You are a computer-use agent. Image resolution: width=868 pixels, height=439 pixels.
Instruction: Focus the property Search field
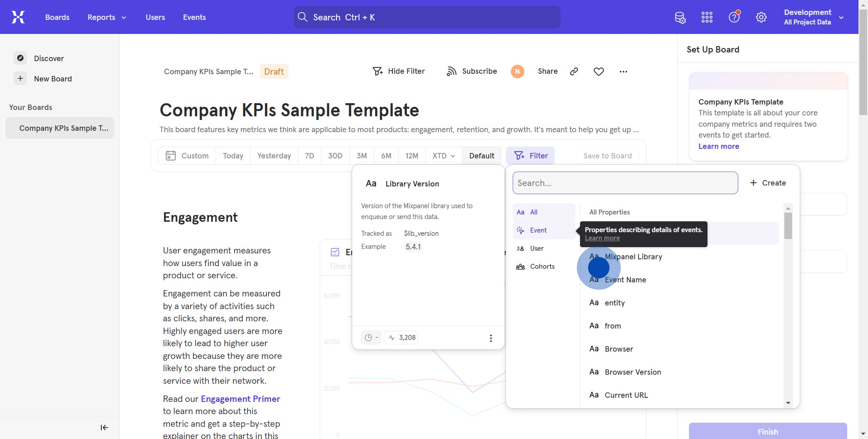click(x=625, y=183)
